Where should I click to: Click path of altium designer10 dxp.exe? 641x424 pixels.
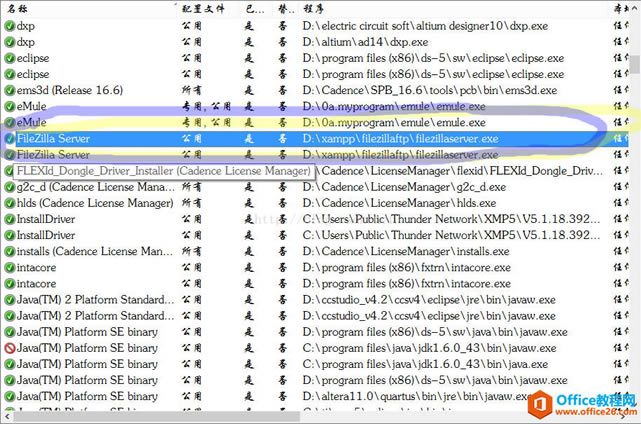click(x=425, y=26)
